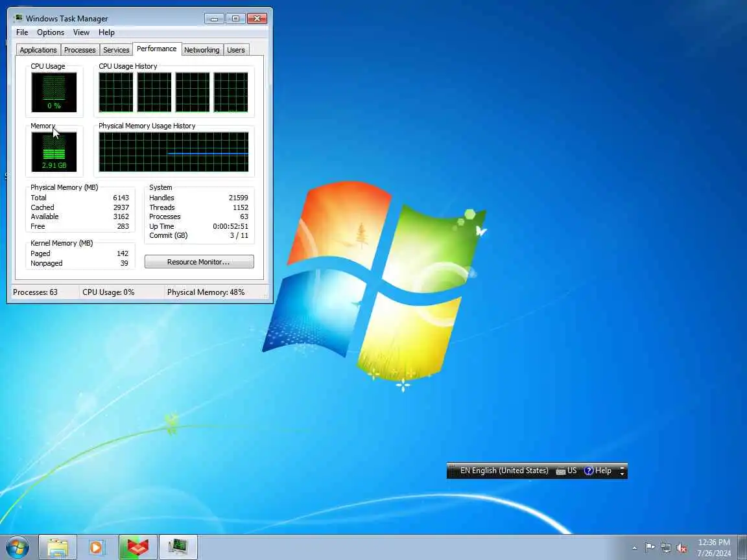Click the Handles value 21599
The height and width of the screenshot is (560, 747).
[238, 198]
